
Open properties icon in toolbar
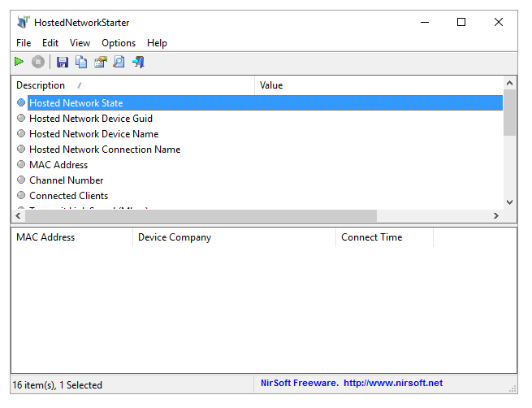point(100,62)
